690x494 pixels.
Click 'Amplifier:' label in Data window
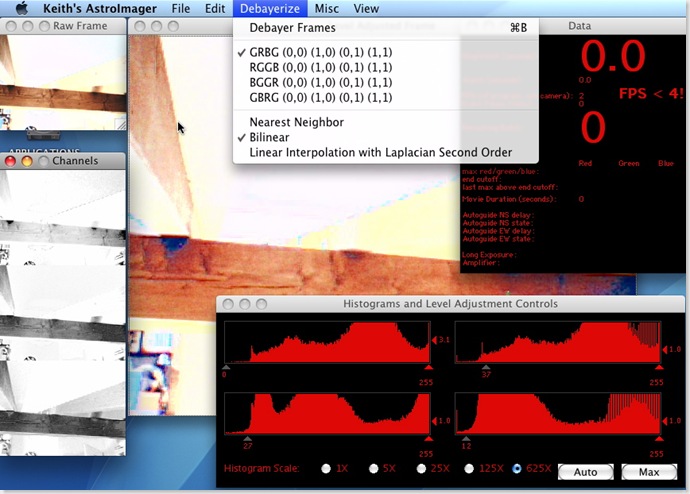[481, 263]
